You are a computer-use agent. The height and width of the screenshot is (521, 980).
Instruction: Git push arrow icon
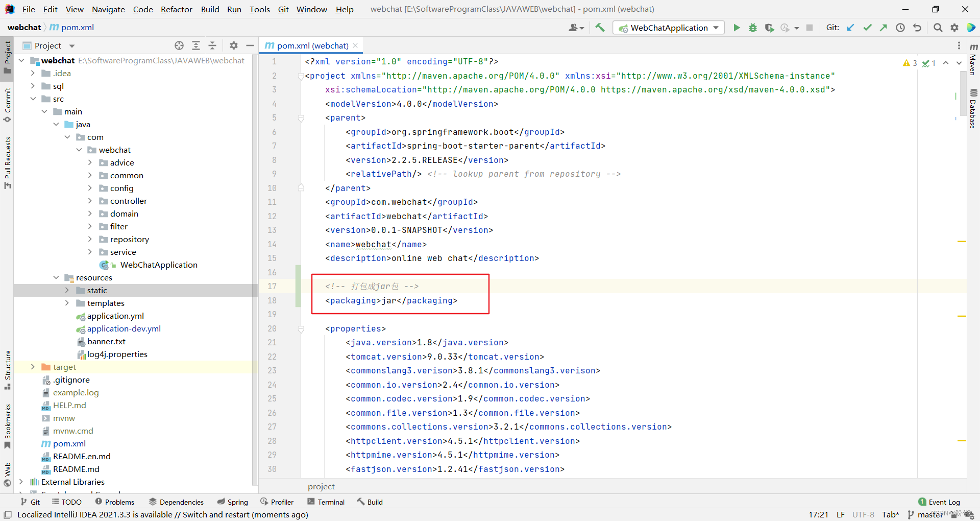[884, 28]
